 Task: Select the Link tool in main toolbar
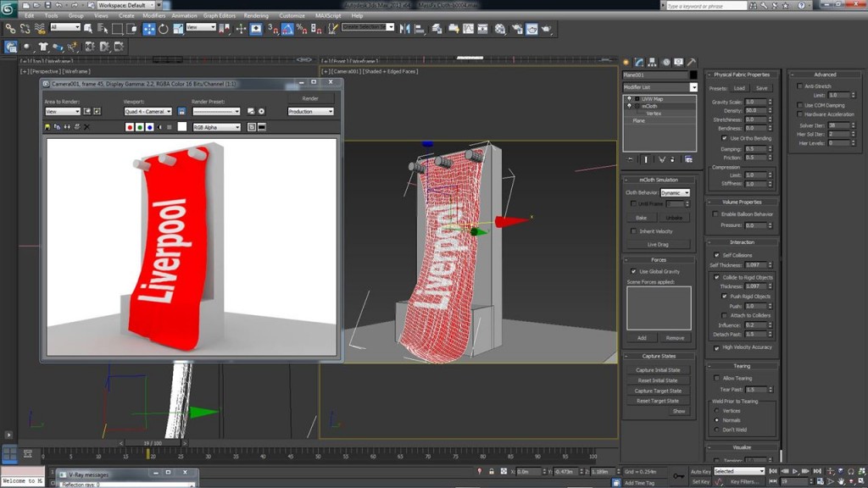click(x=10, y=29)
